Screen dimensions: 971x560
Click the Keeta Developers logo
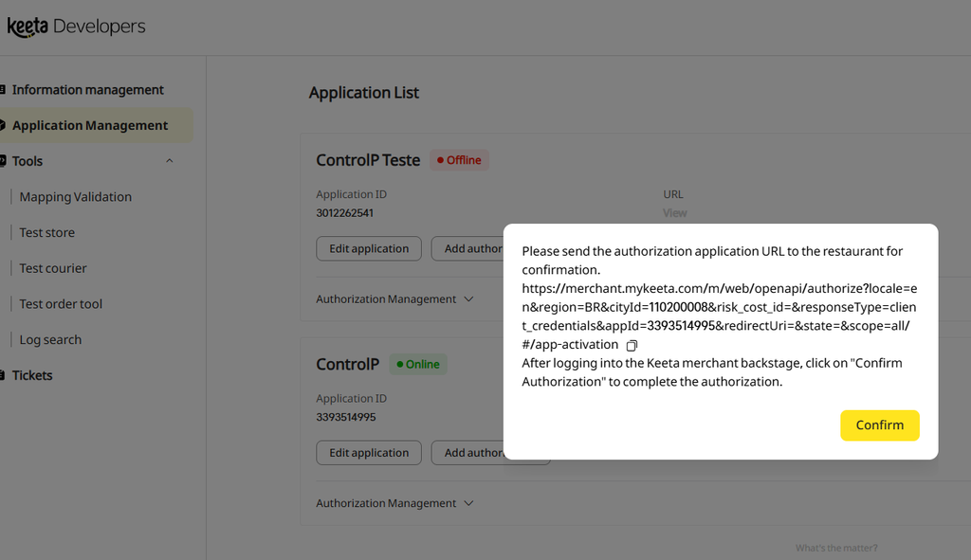[x=76, y=27]
